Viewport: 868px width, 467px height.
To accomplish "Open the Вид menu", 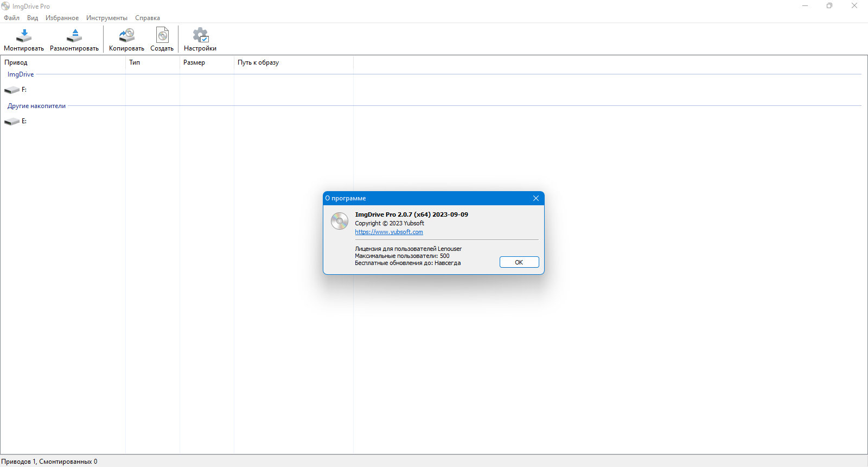I will [33, 18].
